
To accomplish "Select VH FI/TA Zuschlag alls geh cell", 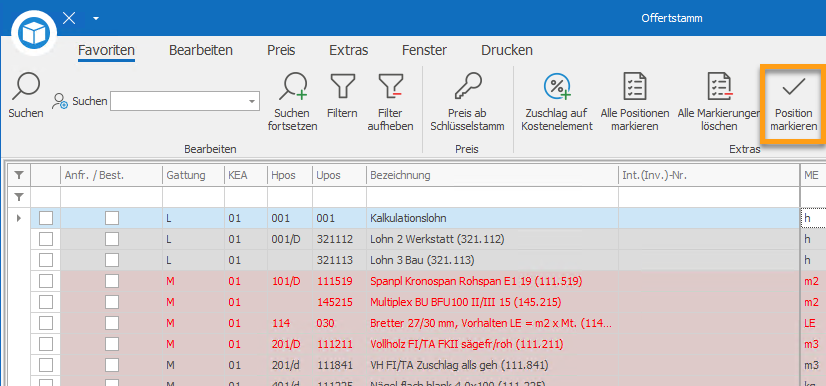I will point(492,365).
